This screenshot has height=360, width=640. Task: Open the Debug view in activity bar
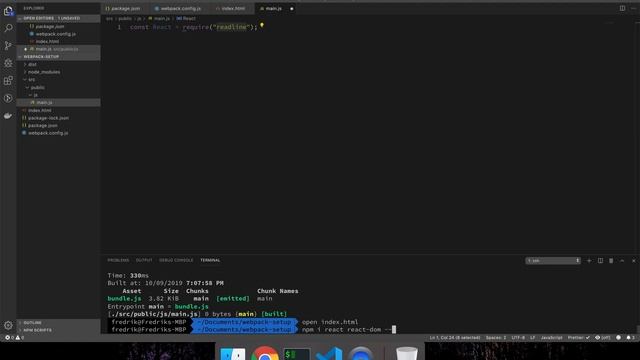[x=8, y=63]
